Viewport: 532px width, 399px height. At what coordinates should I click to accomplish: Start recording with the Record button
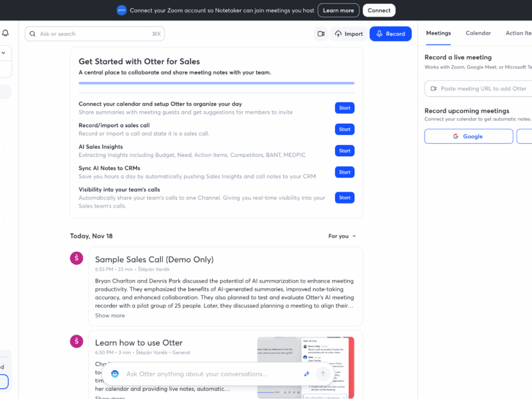click(x=390, y=34)
